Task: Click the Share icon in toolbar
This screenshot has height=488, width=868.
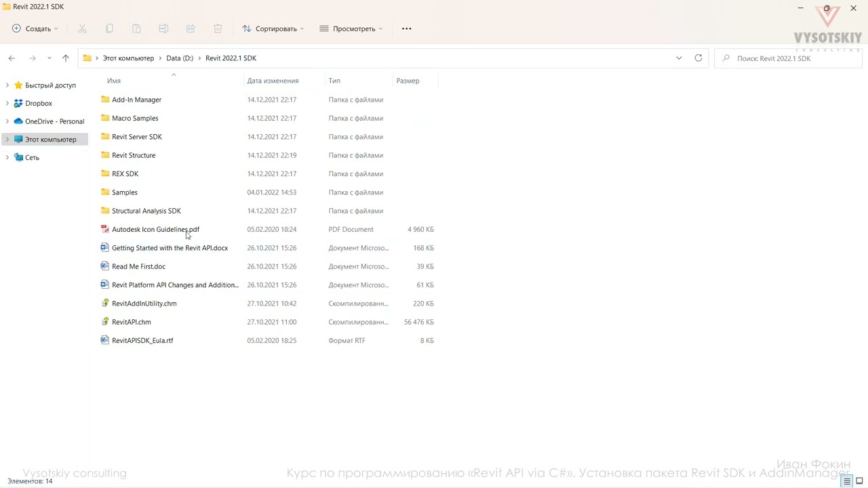Action: (191, 28)
